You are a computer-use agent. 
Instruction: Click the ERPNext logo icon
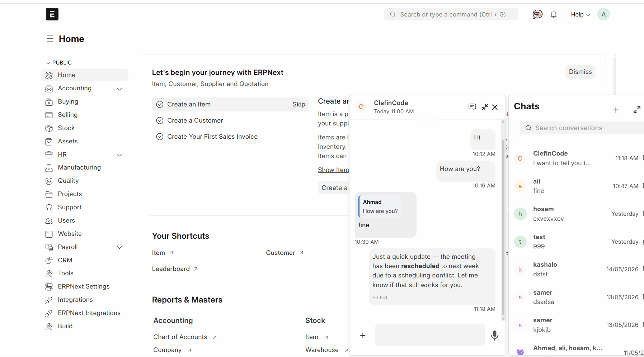coord(52,14)
